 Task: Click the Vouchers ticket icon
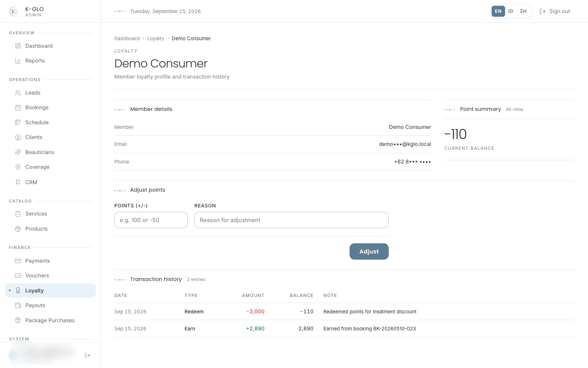pos(18,276)
